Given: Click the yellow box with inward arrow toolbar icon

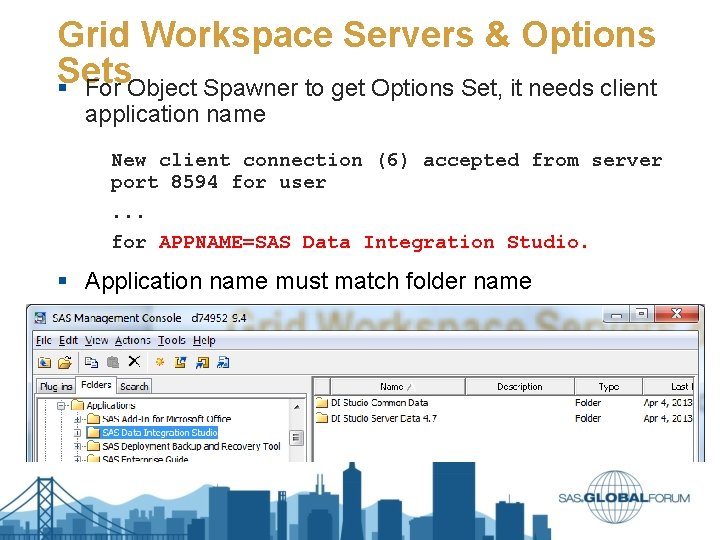Looking at the screenshot, I should click(x=202, y=363).
